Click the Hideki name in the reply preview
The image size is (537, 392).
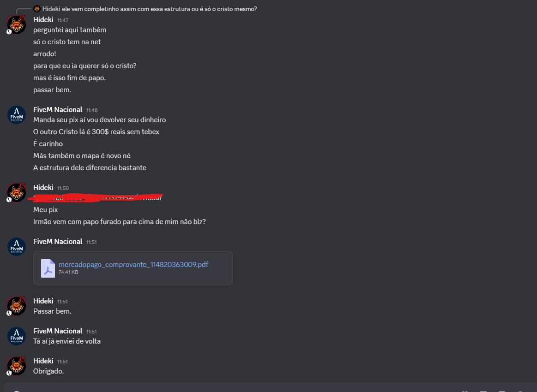tap(51, 9)
